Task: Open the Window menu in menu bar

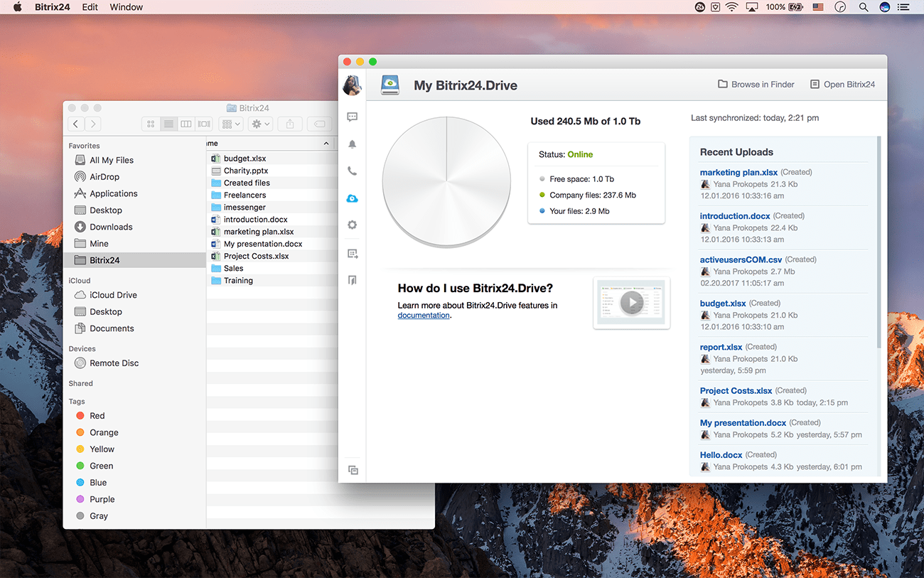Action: tap(126, 7)
